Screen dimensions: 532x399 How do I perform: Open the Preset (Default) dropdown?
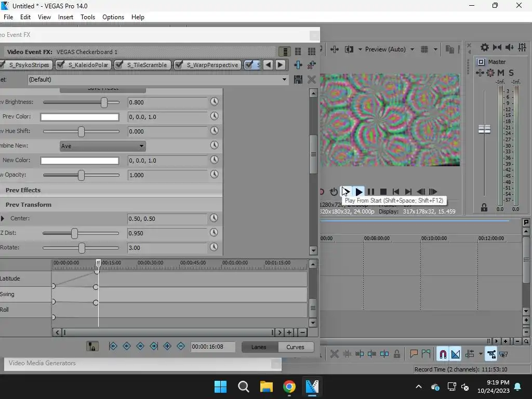tap(158, 79)
